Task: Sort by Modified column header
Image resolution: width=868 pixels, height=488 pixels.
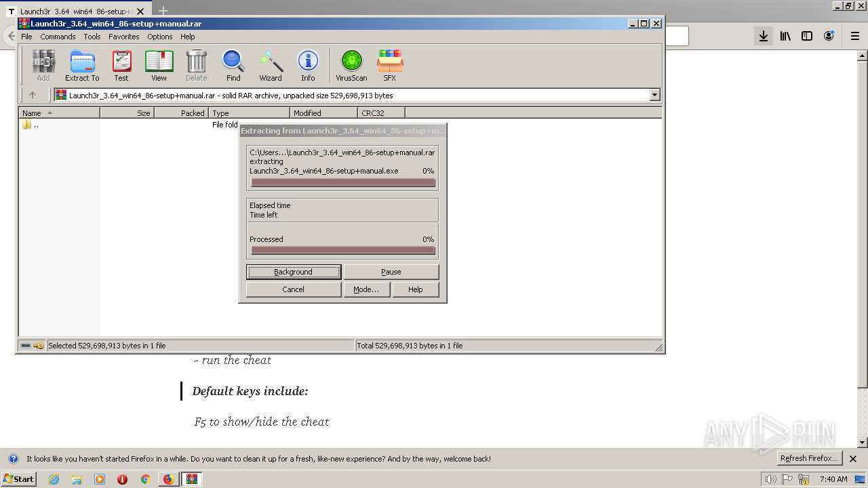Action: [x=324, y=113]
